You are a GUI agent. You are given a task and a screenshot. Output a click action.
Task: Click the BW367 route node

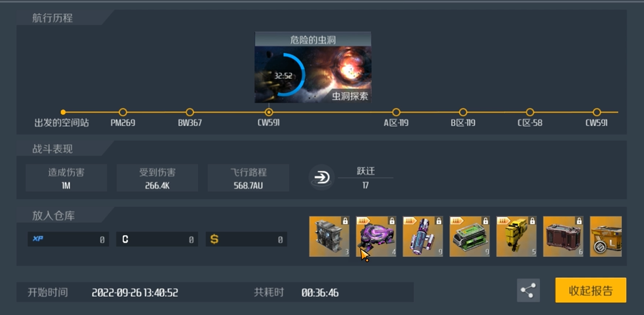coord(189,112)
